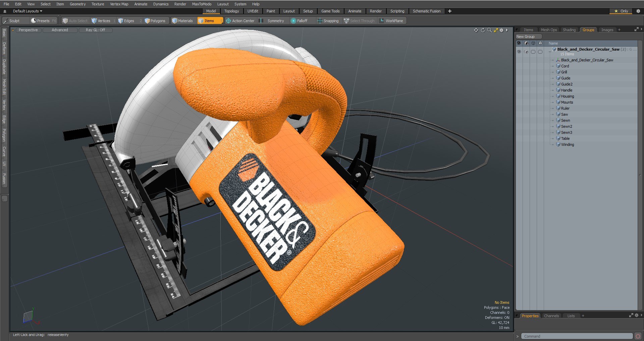Select the Housing mesh item
This screenshot has height=341, width=644.
(x=567, y=96)
